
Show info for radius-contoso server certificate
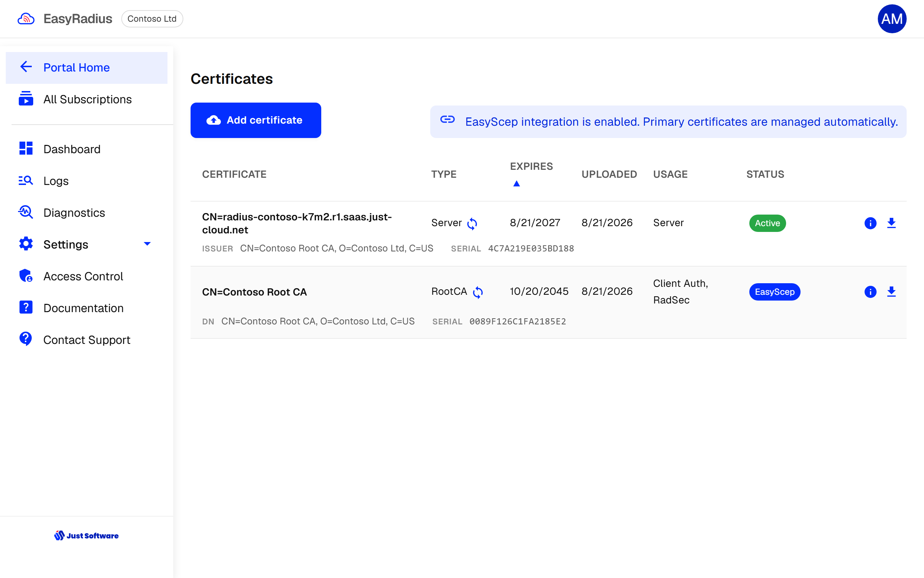(x=871, y=223)
